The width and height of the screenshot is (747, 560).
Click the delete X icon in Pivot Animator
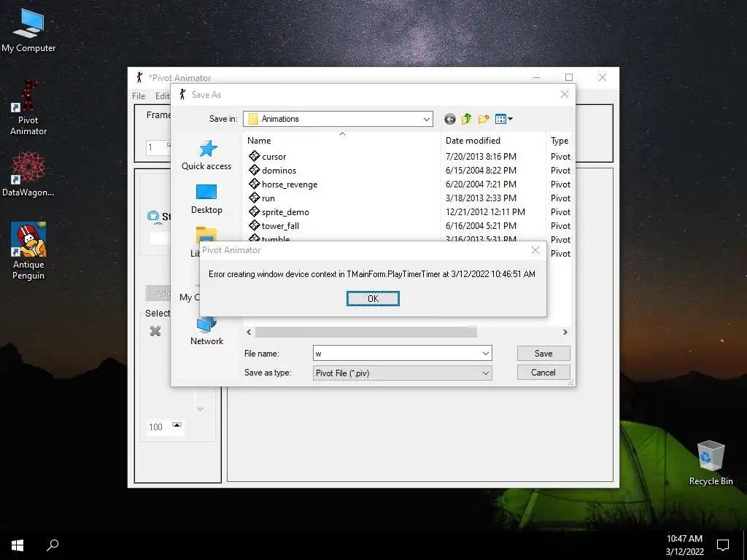(155, 331)
